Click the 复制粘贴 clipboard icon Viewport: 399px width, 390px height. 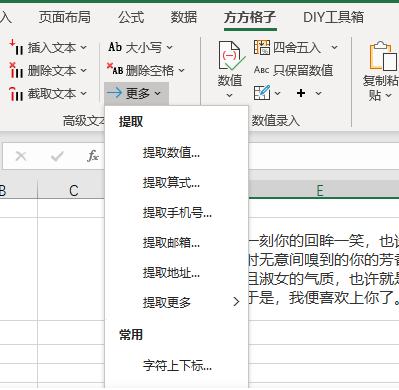383,56
